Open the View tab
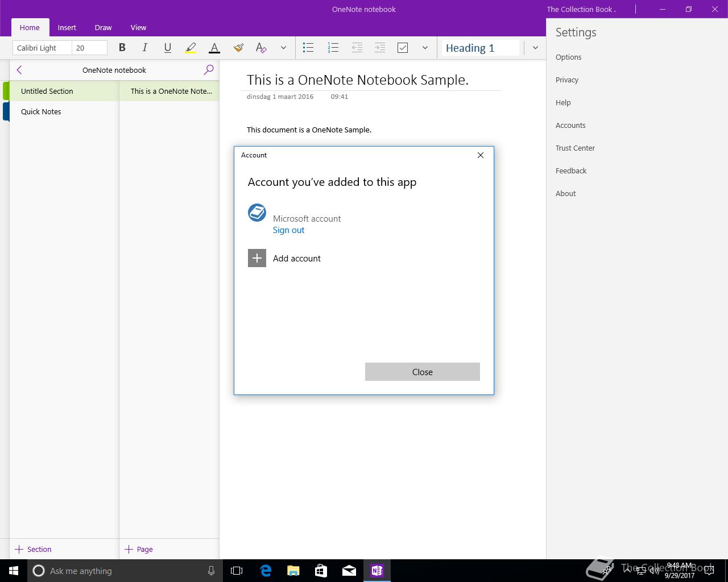This screenshot has height=582, width=728. point(138,27)
